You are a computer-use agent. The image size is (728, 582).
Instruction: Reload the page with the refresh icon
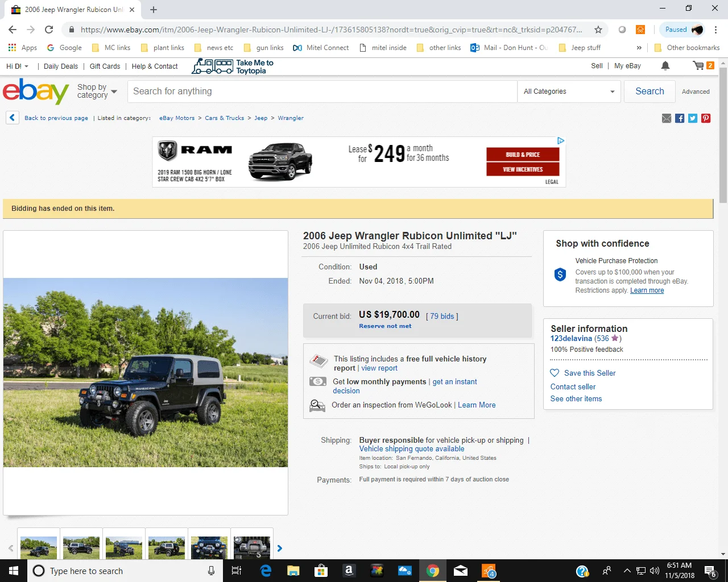(49, 30)
